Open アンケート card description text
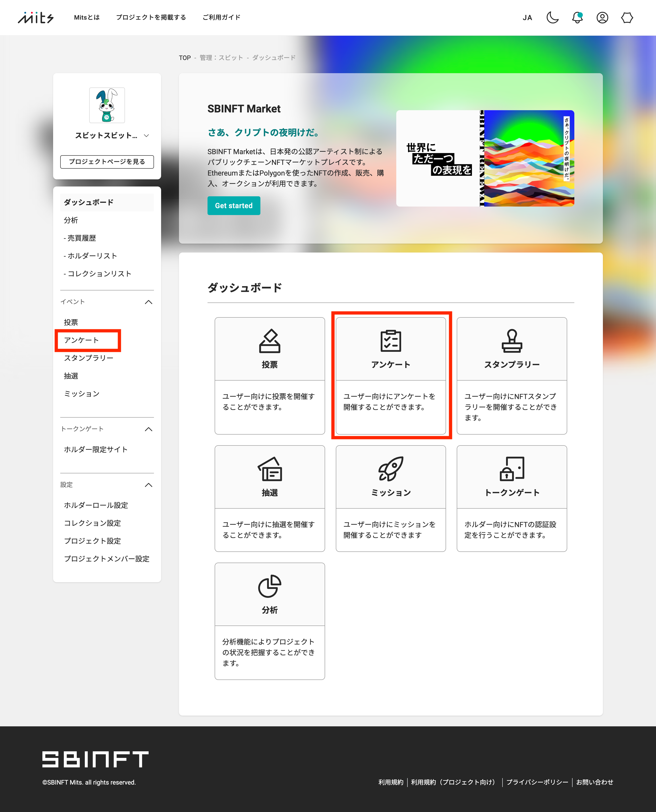This screenshot has height=812, width=656. tap(390, 402)
